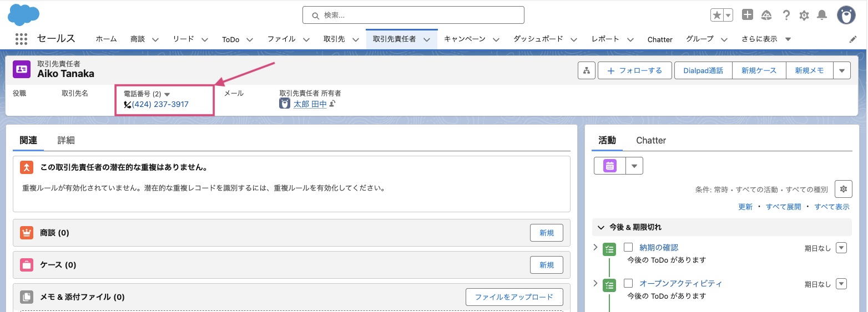Click the 検索 search input field
The width and height of the screenshot is (868, 312).
pos(413,15)
